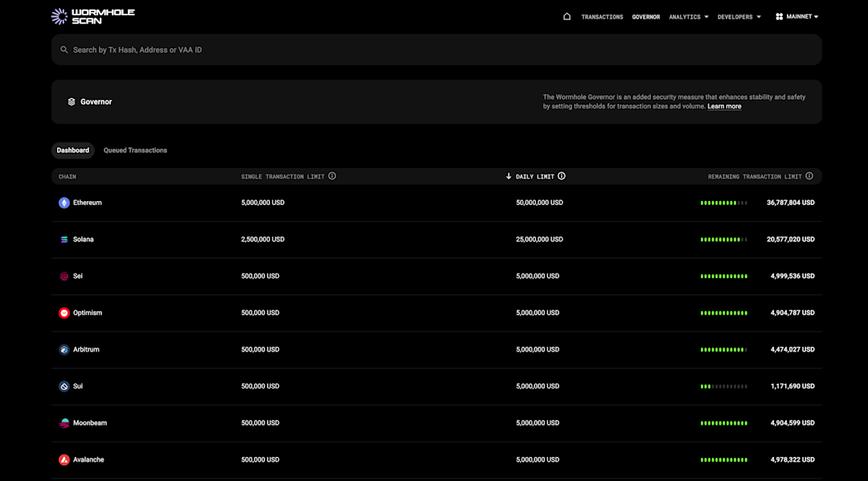Click into the Tx Hash search field
Screen dimensions: 868x481
[x=436, y=50]
